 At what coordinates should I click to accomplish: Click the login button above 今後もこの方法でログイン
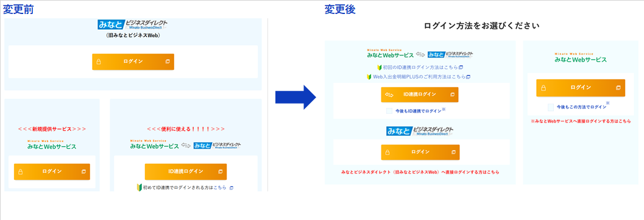coord(581,87)
